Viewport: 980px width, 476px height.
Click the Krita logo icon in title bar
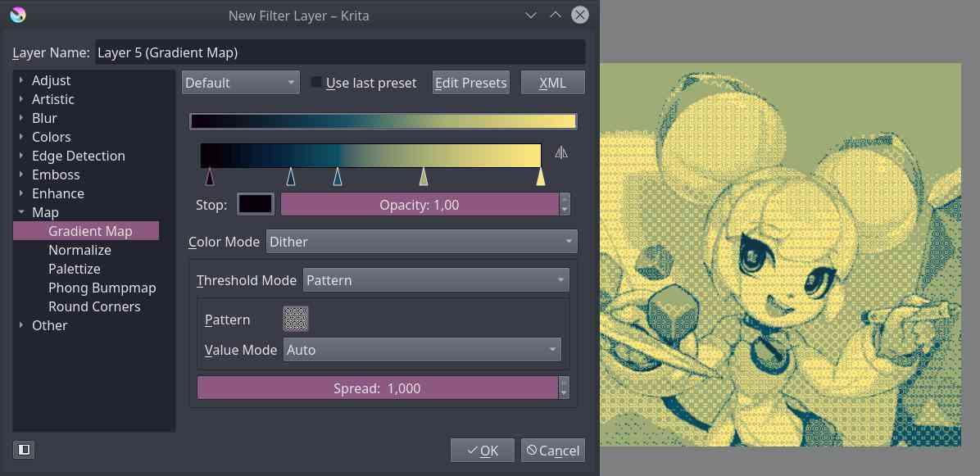(18, 15)
